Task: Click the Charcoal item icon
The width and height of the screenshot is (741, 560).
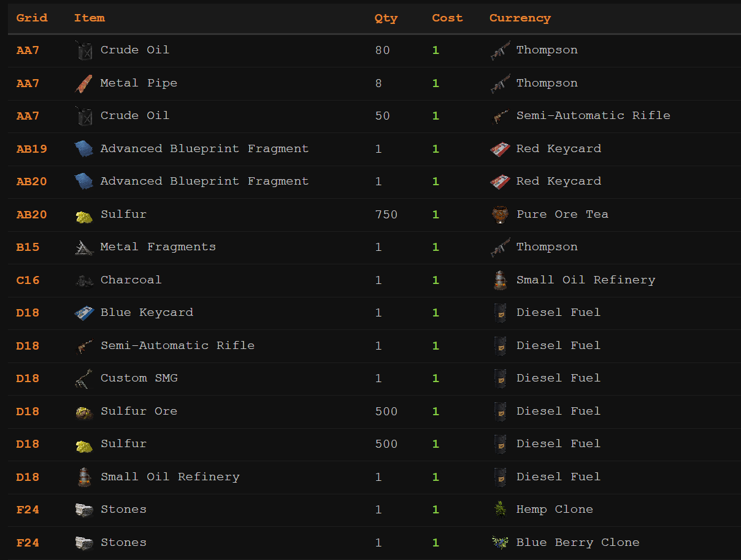Action: coord(84,280)
